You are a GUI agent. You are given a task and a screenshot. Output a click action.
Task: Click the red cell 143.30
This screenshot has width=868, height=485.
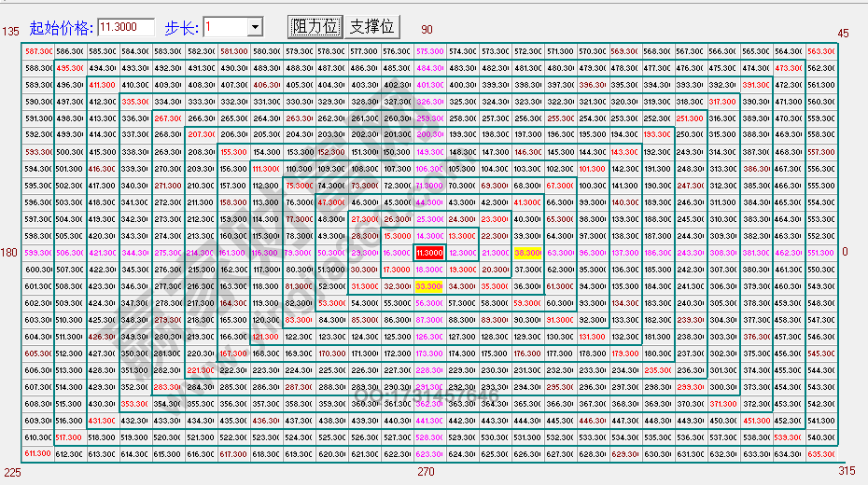[625, 152]
